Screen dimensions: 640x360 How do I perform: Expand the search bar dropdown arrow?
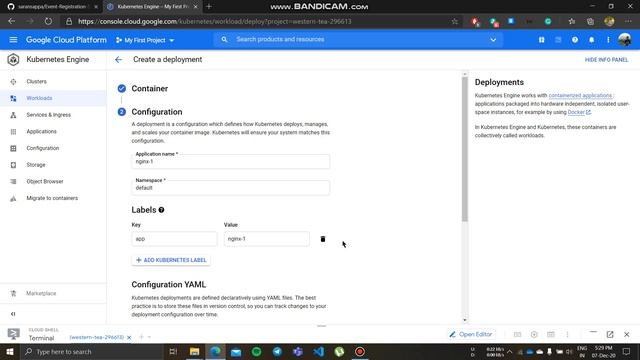493,40
